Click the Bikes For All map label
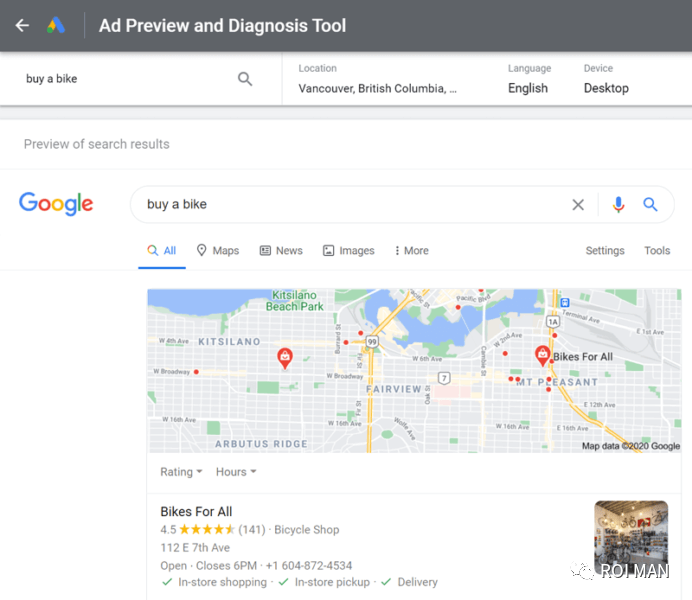Screen dimensions: 692x600 click(x=583, y=357)
